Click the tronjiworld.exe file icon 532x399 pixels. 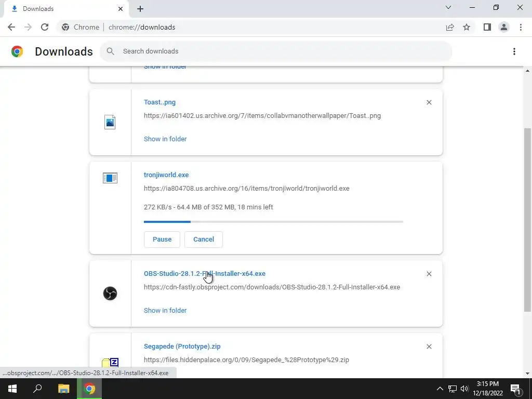point(110,178)
